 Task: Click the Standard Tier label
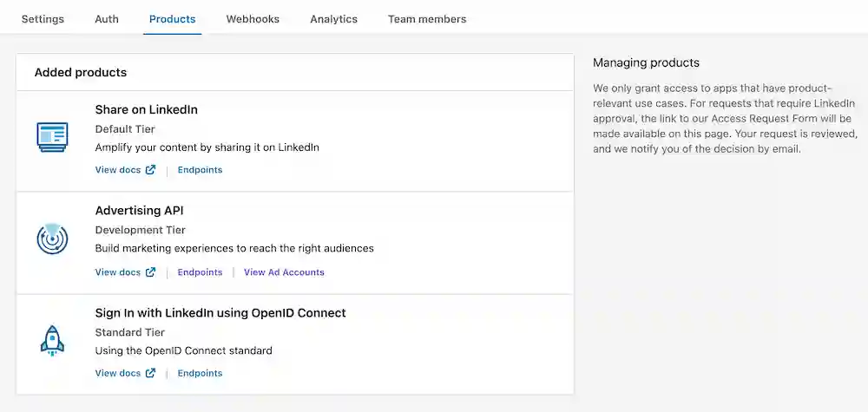130,332
